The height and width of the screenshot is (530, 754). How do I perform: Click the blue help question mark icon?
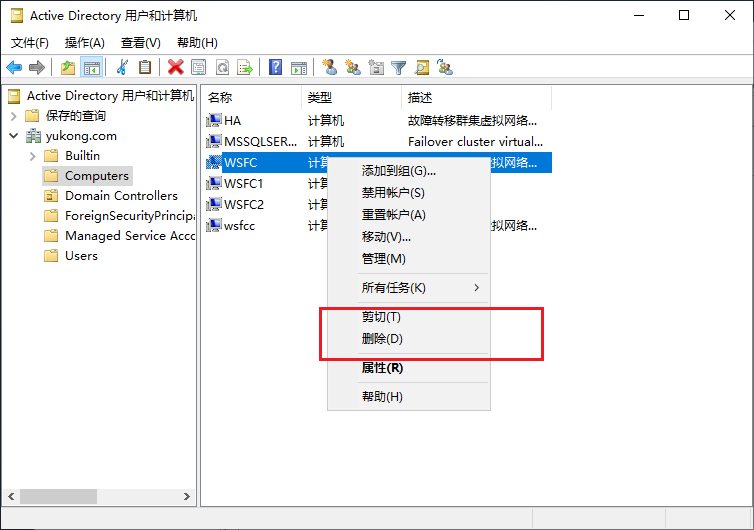[x=275, y=67]
